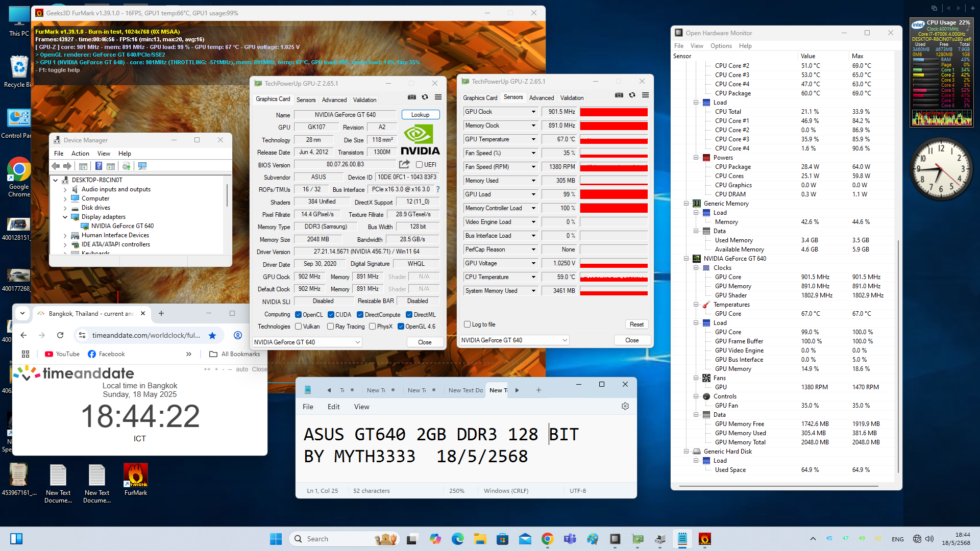Image resolution: width=980 pixels, height=551 pixels.
Task: Click Close button in GPU-Z Graphics Card window
Action: [x=425, y=342]
